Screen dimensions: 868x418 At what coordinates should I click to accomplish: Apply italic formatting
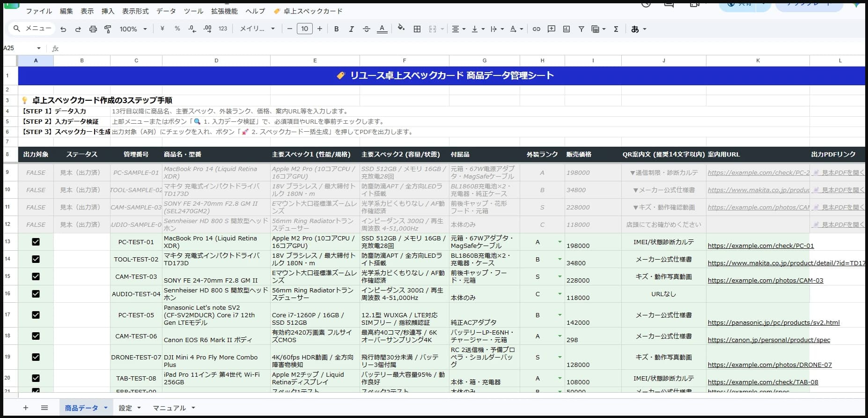(x=351, y=29)
